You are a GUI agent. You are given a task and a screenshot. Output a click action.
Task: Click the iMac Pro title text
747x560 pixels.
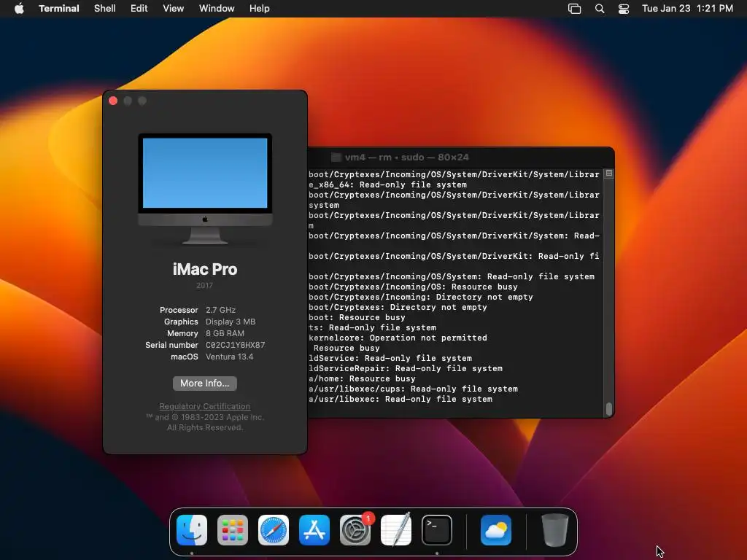pyautogui.click(x=205, y=269)
